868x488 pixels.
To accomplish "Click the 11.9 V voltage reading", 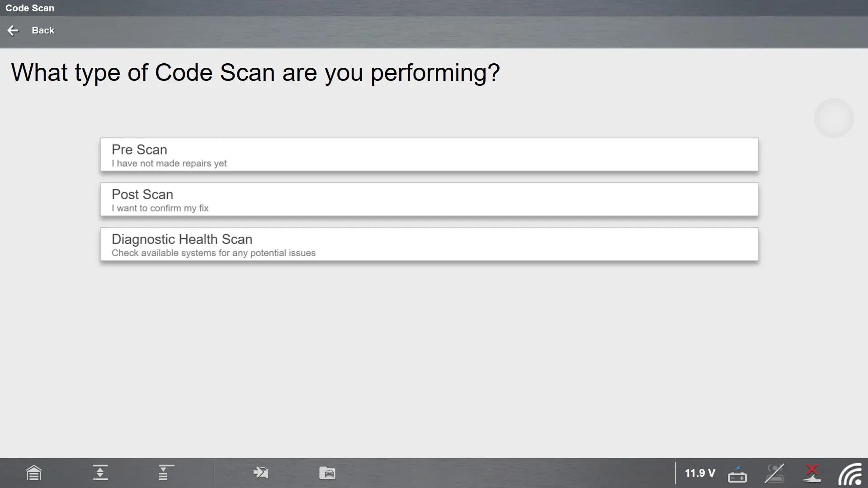I will click(700, 473).
